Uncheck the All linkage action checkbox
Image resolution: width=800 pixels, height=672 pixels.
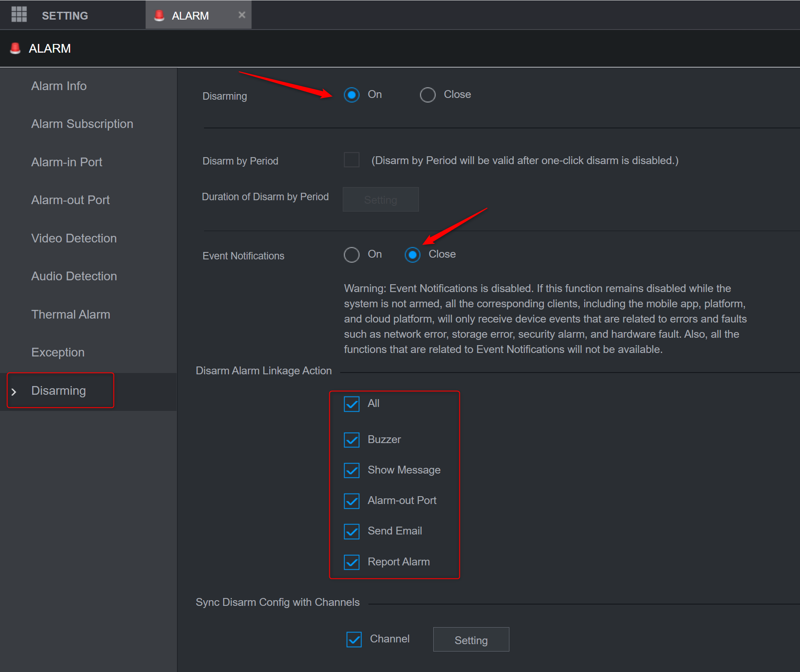click(351, 404)
